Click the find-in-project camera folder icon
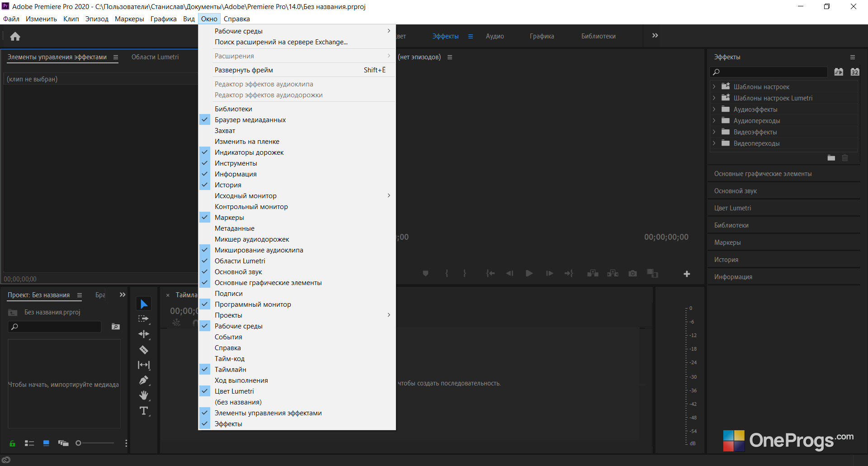The width and height of the screenshot is (868, 466). (x=116, y=327)
